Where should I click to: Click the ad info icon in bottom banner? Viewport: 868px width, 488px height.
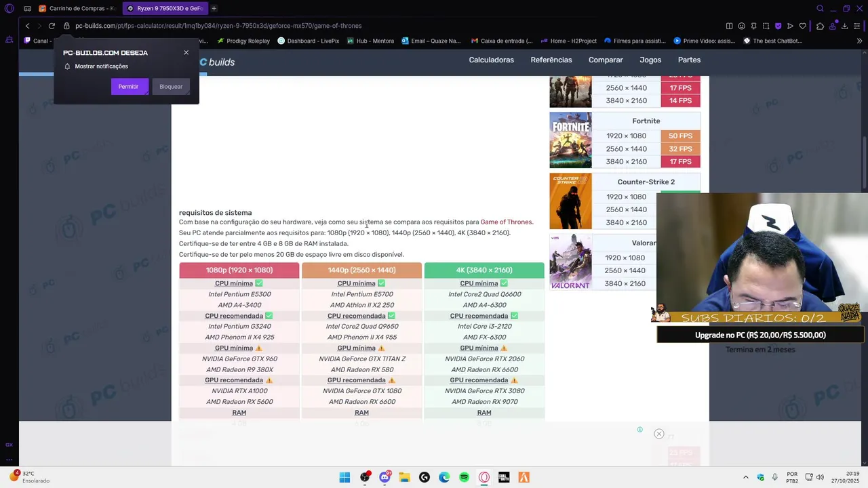[639, 429]
